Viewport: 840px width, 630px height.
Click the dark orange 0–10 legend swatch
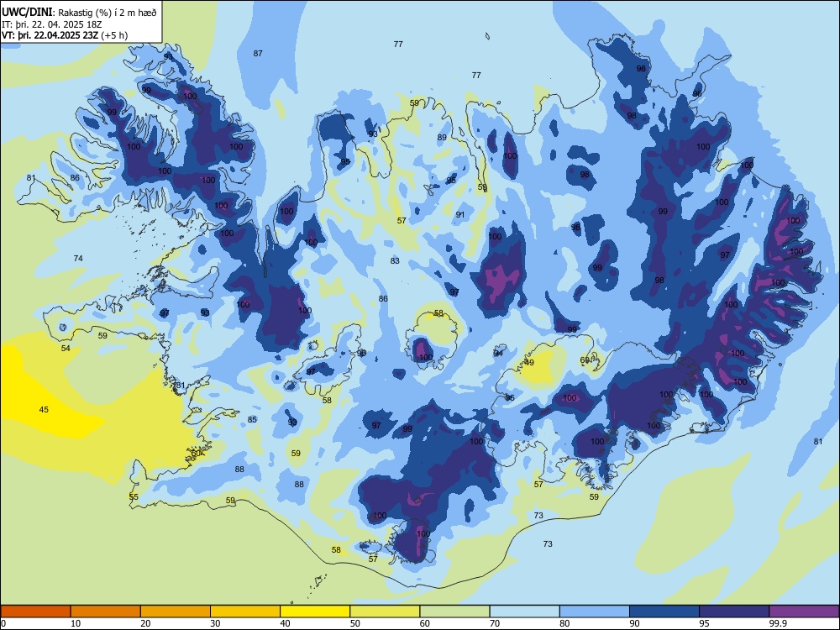(x=35, y=612)
